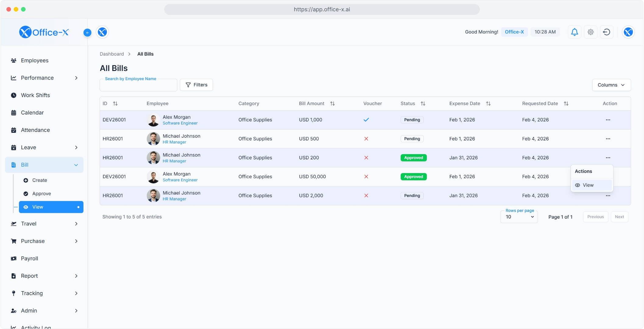Sort table by ID column arrows
This screenshot has width=644, height=329.
click(x=115, y=104)
